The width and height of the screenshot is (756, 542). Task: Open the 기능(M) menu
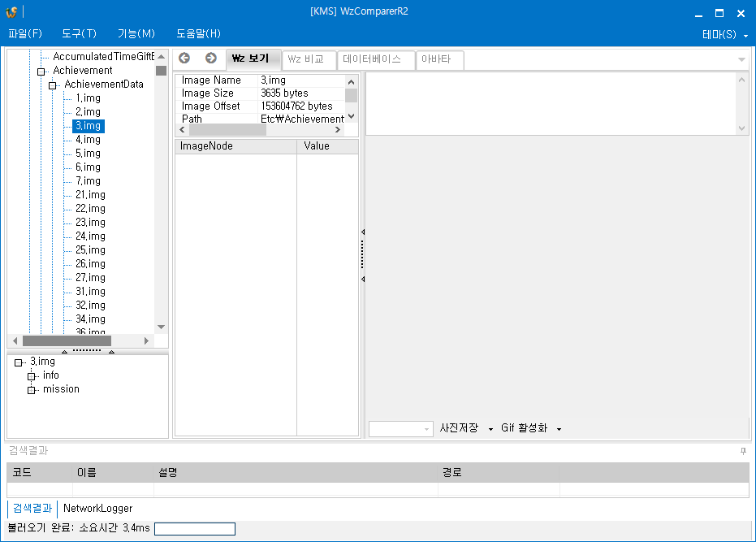point(137,33)
